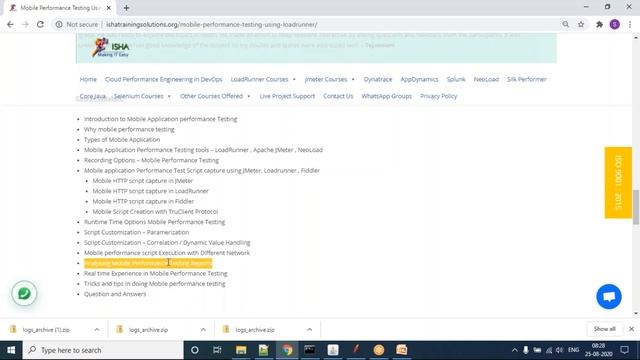Click the address bar URL
This screenshot has width=640, height=360.
211,24
